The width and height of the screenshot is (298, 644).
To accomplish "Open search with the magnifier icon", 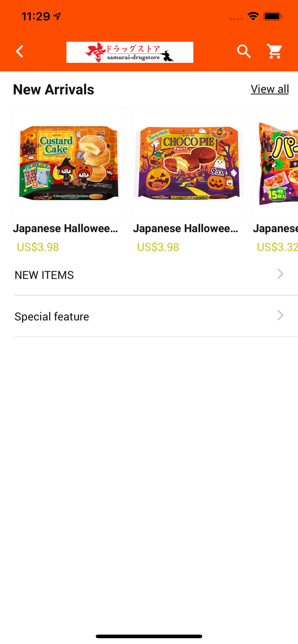I will tap(244, 52).
